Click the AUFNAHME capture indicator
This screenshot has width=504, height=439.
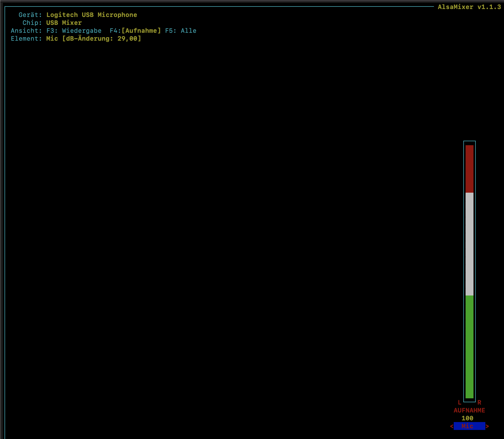point(469,410)
